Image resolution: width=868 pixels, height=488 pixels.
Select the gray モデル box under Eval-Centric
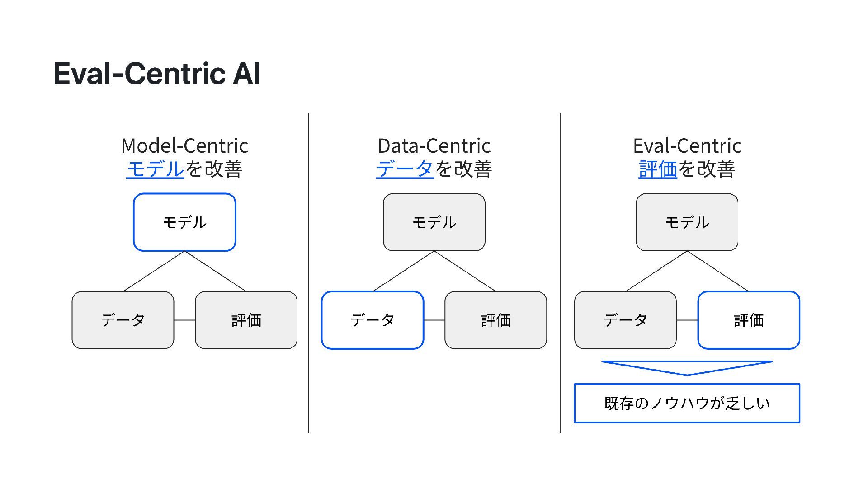click(687, 222)
